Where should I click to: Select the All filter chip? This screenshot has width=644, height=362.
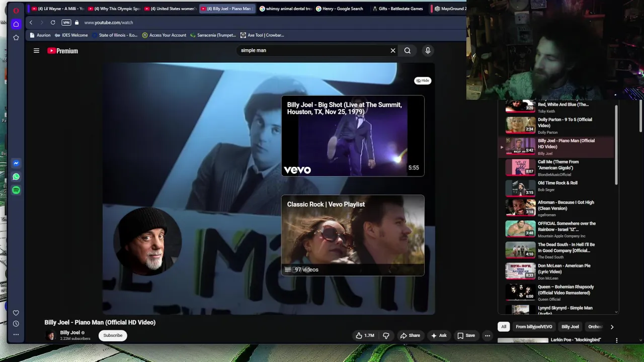click(x=504, y=327)
